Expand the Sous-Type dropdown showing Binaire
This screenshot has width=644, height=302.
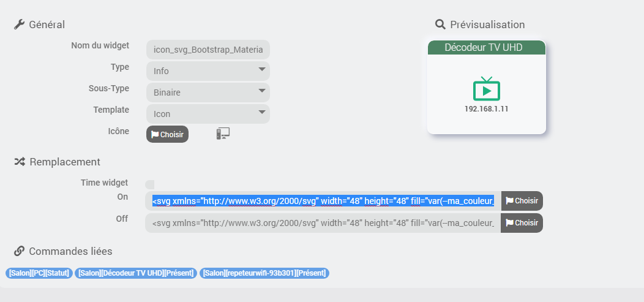208,92
